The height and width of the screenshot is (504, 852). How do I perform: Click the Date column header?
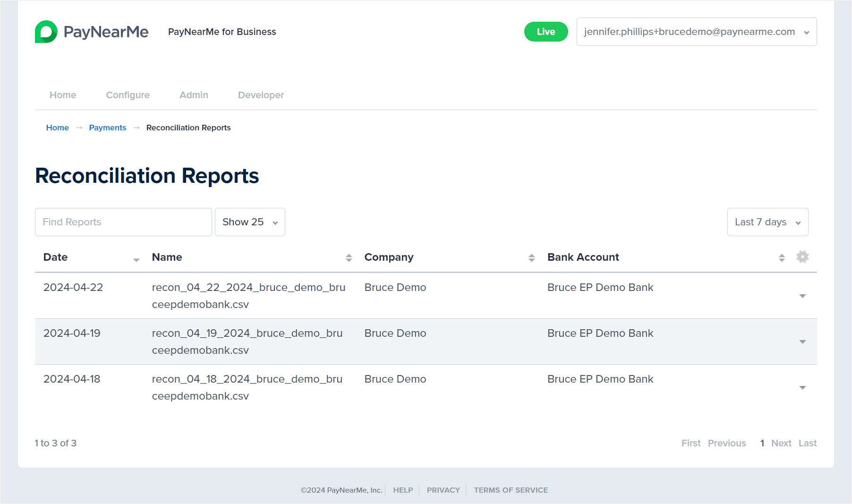pos(55,257)
